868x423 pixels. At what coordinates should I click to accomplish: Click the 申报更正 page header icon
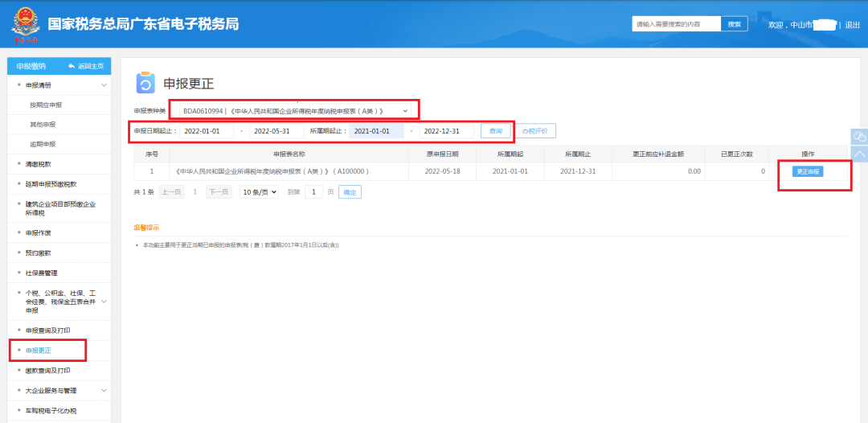(x=145, y=83)
